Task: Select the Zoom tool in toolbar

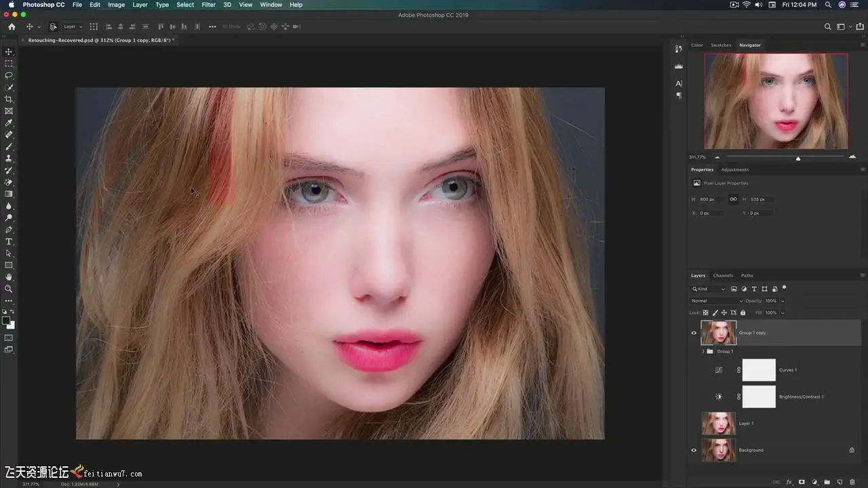Action: (x=9, y=289)
